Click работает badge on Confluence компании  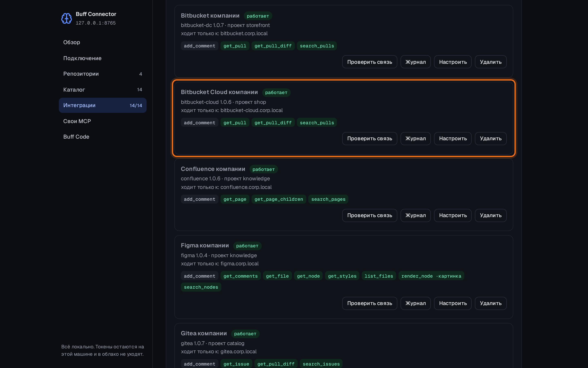[x=263, y=169]
